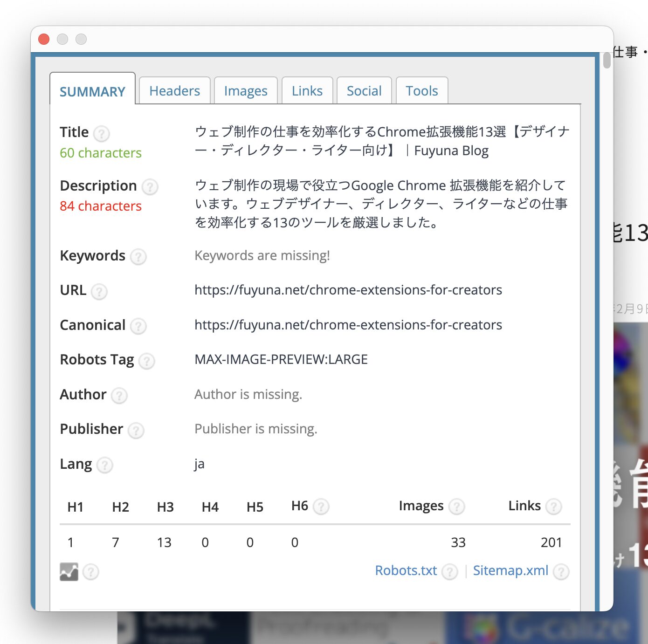The width and height of the screenshot is (648, 644).
Task: Click the help icon beside Keywords
Action: click(x=138, y=257)
